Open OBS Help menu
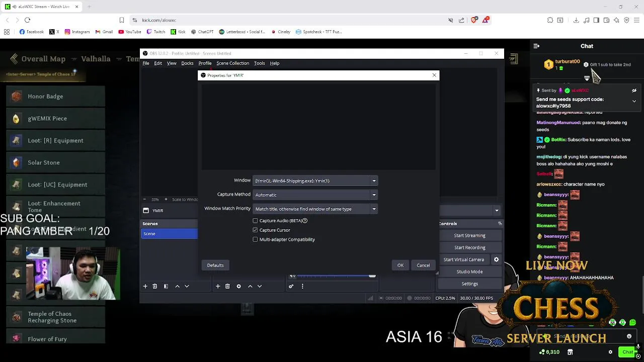This screenshot has width=644, height=362. [x=274, y=63]
